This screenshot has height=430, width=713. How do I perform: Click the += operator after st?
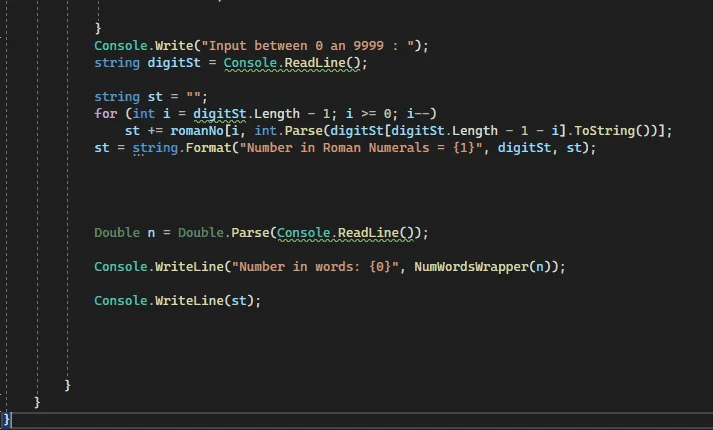pyautogui.click(x=155, y=131)
